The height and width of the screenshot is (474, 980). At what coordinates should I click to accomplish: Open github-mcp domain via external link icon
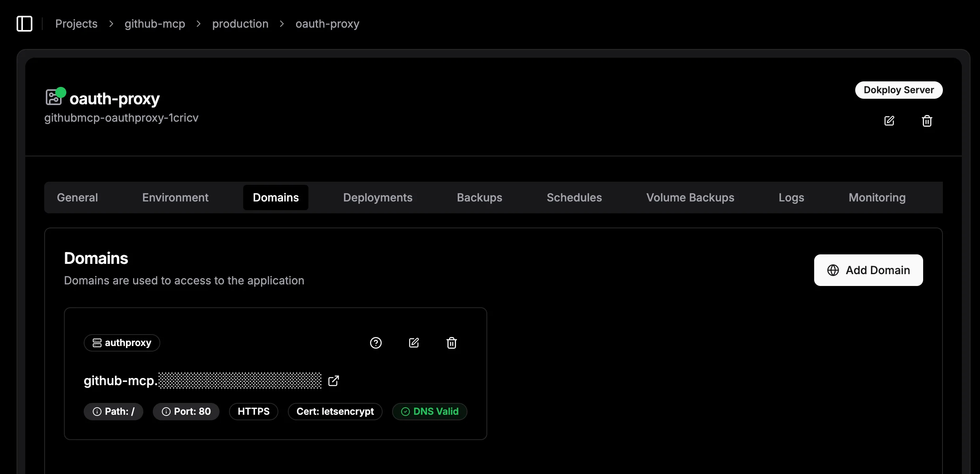[334, 380]
